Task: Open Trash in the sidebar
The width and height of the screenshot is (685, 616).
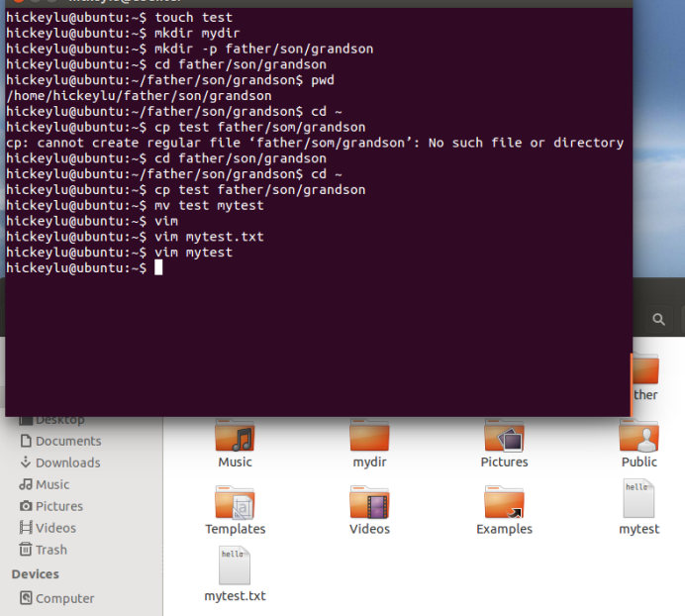Action: pyautogui.click(x=50, y=550)
